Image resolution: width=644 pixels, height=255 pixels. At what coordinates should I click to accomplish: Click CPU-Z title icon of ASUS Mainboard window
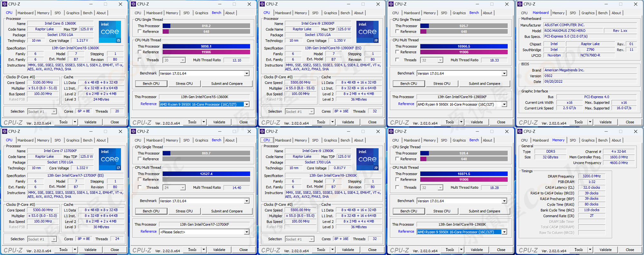pos(520,4)
